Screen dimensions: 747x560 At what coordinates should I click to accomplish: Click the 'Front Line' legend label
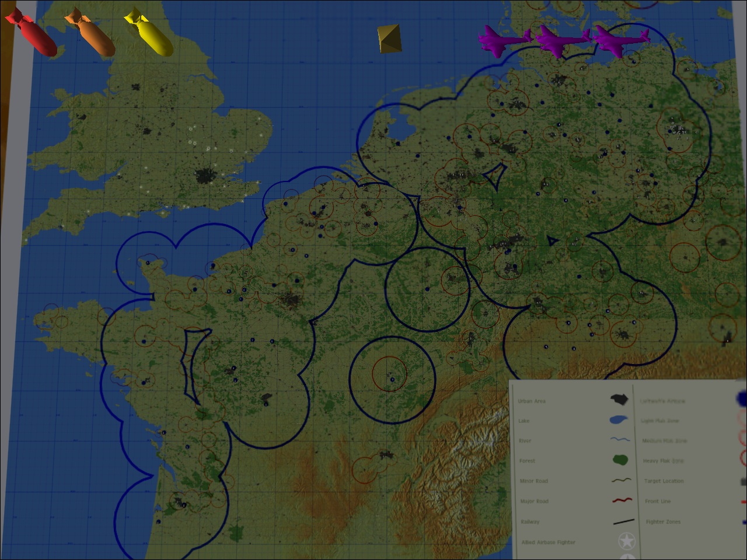pyautogui.click(x=658, y=502)
